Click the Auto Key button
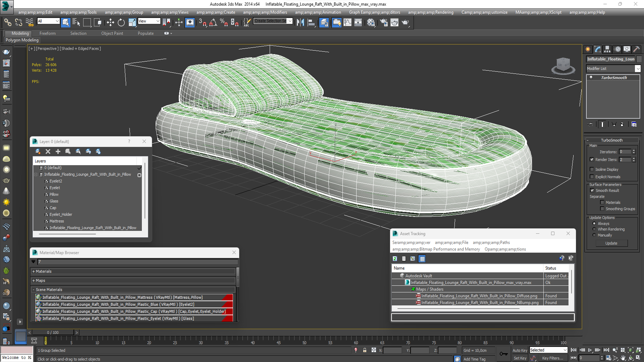 pos(520,350)
